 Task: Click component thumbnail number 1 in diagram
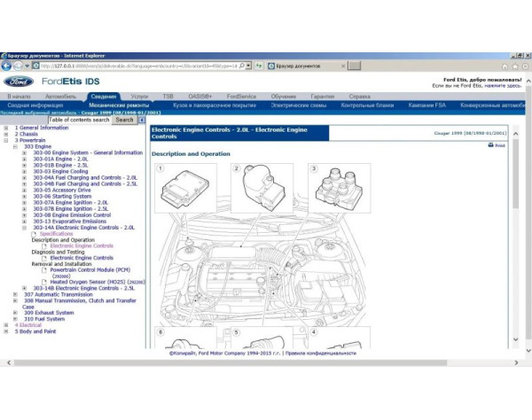click(x=183, y=188)
